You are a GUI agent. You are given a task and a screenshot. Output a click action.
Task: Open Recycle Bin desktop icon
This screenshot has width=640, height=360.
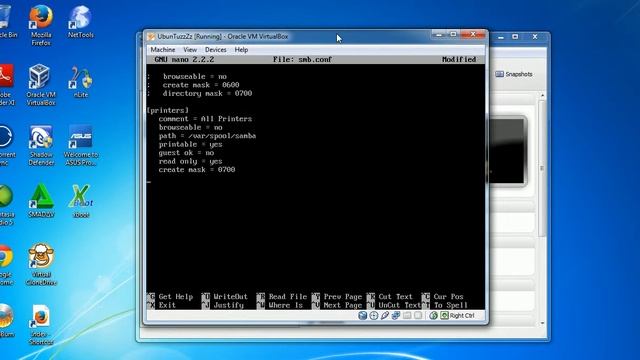pos(7,21)
